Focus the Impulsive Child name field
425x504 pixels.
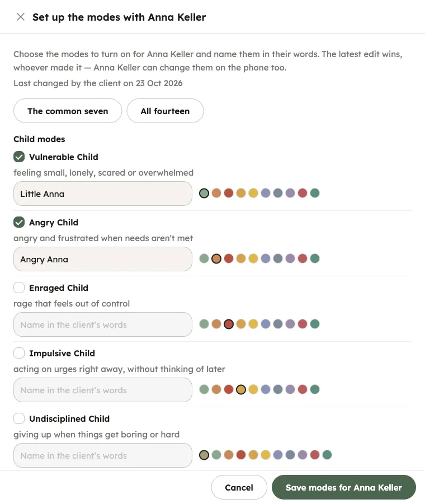click(x=103, y=390)
